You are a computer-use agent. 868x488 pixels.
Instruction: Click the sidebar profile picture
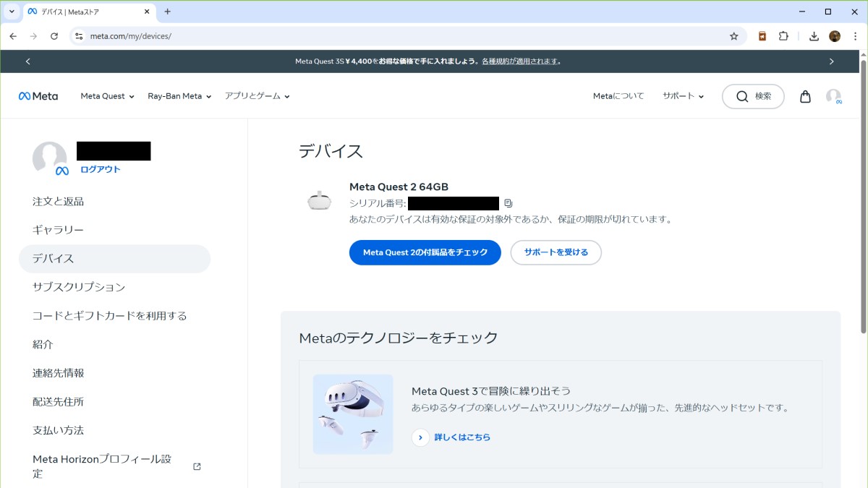50,159
